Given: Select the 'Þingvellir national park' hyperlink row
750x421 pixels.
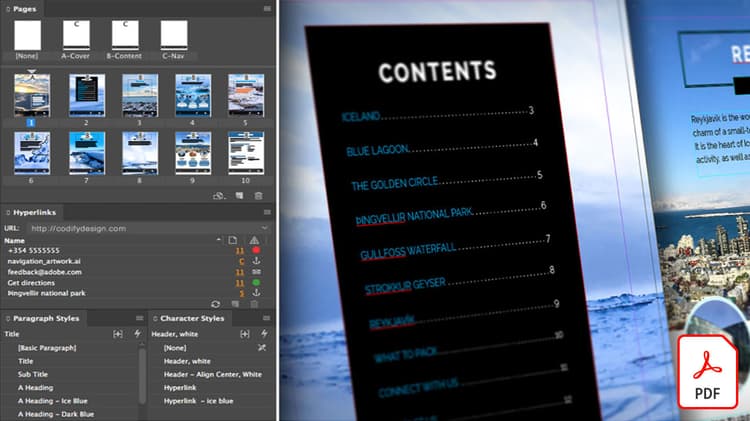Looking at the screenshot, I should pyautogui.click(x=136, y=293).
